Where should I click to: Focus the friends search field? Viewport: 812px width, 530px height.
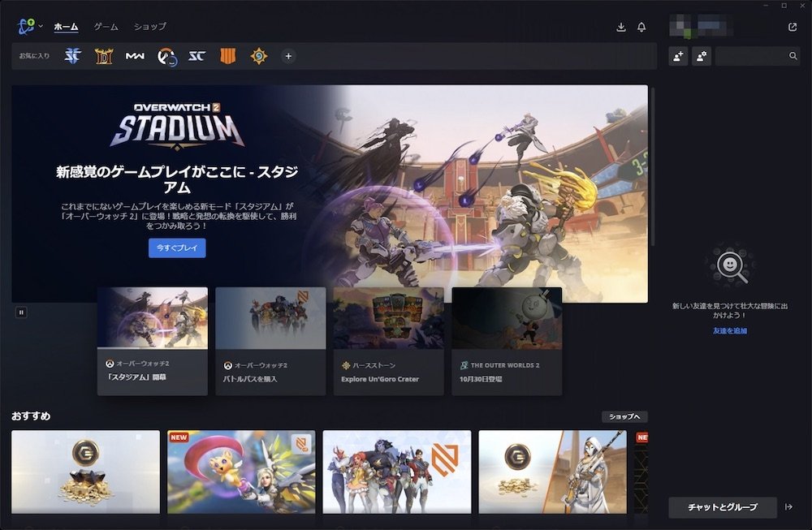pyautogui.click(x=757, y=56)
